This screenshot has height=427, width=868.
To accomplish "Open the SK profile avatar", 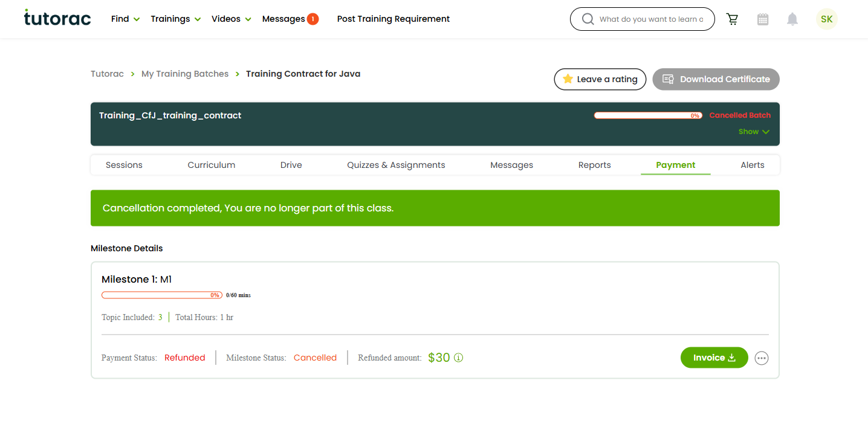I will click(x=827, y=19).
